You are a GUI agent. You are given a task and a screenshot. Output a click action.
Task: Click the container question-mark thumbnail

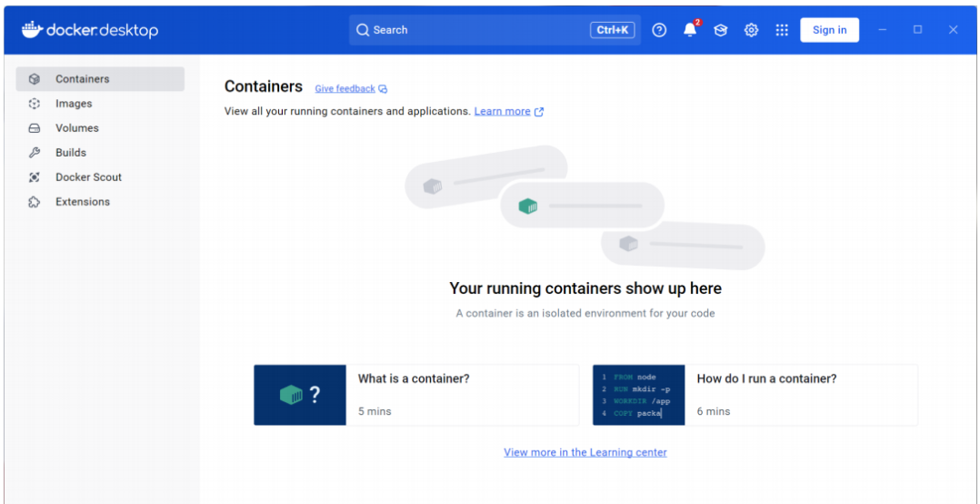[x=300, y=395]
